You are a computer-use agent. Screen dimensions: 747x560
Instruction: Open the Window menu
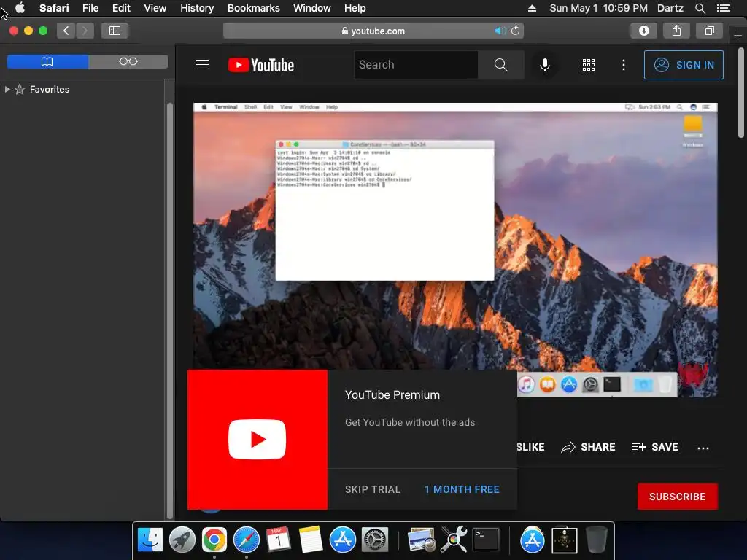pos(312,8)
